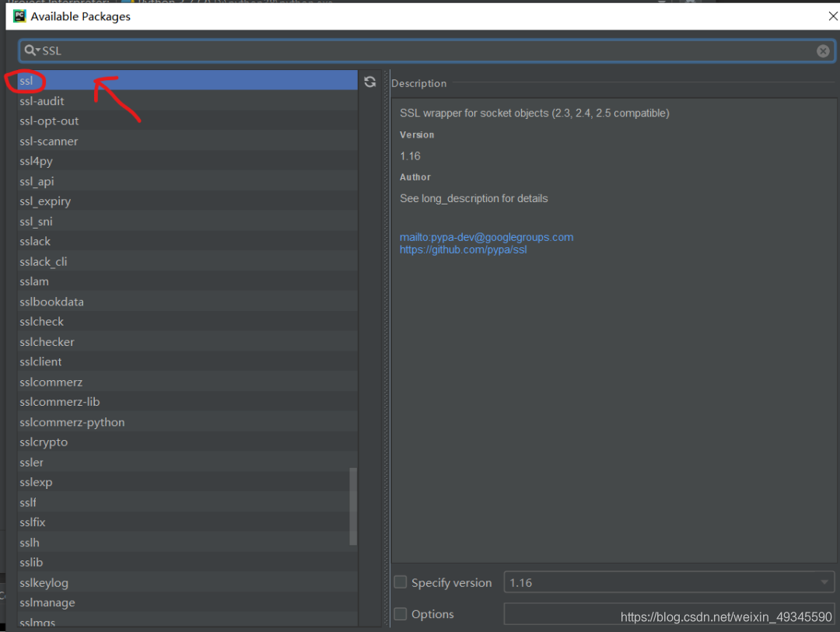Select the sslmanage package

point(187,603)
